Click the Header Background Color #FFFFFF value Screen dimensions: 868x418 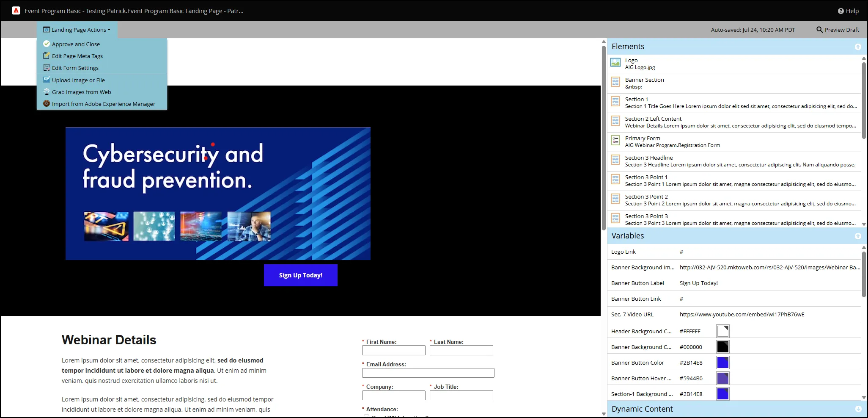tap(690, 331)
